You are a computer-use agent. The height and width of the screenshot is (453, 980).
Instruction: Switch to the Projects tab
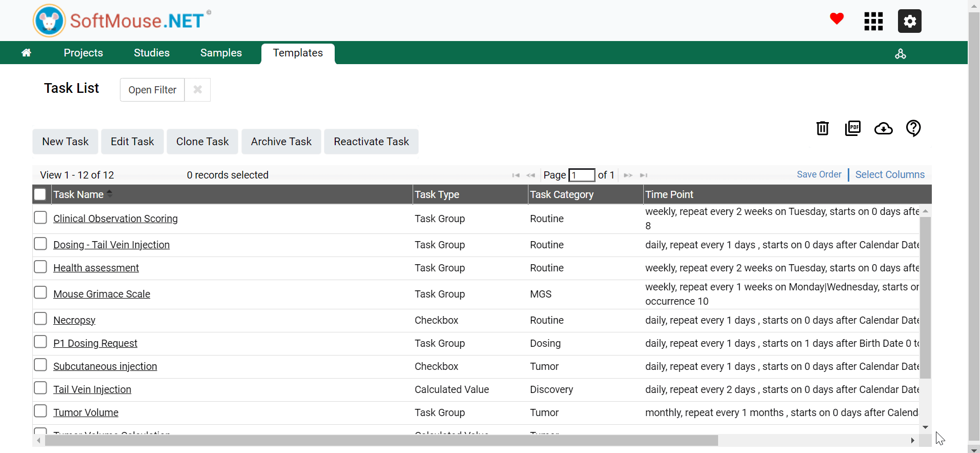(x=83, y=53)
